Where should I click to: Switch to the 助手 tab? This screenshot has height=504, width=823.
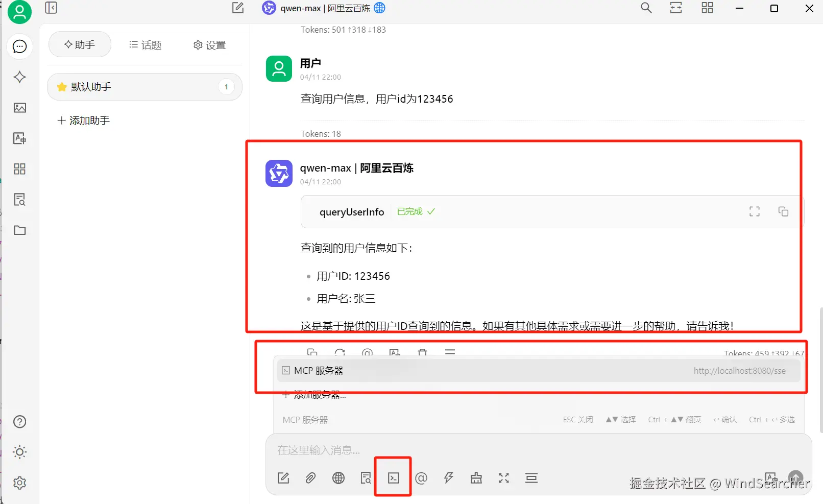tap(80, 44)
